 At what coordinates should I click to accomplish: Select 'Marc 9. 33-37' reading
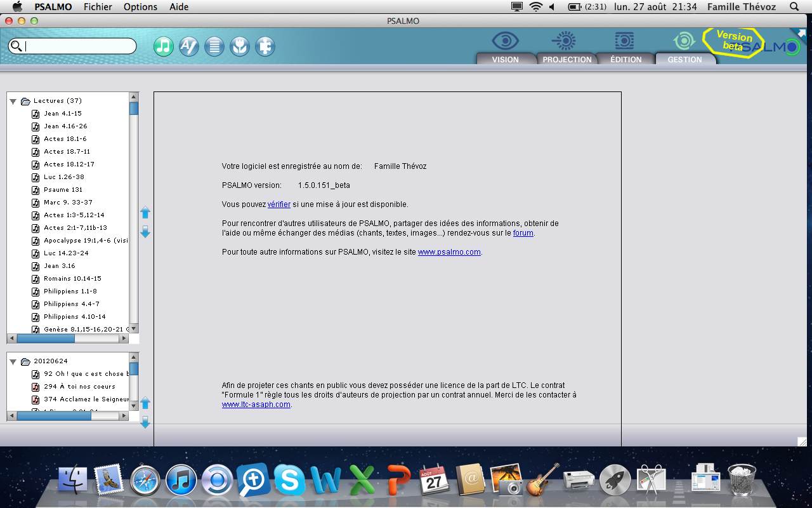tap(68, 203)
